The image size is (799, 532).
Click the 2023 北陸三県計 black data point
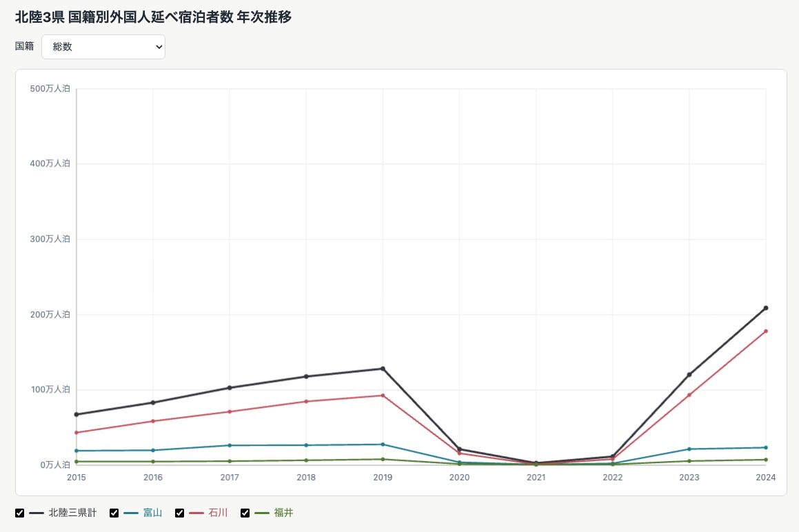click(x=689, y=375)
